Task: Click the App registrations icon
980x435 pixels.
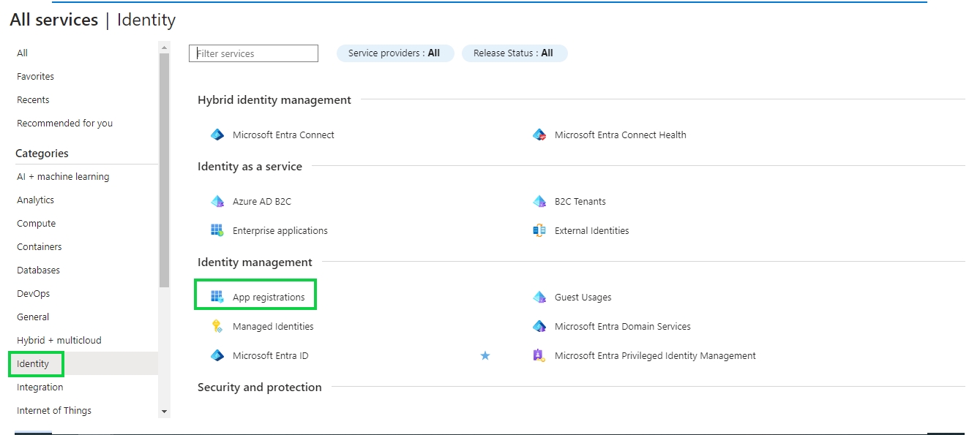Action: click(x=217, y=297)
